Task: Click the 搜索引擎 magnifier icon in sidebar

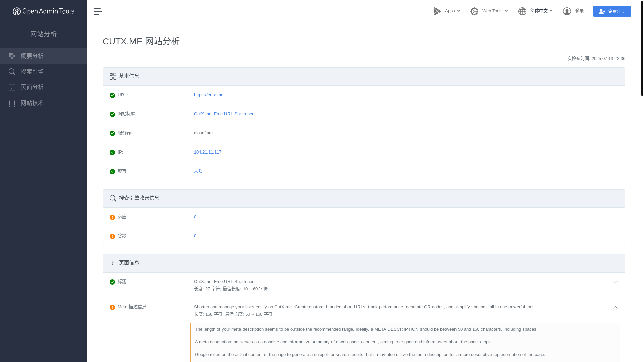Action: pos(12,72)
